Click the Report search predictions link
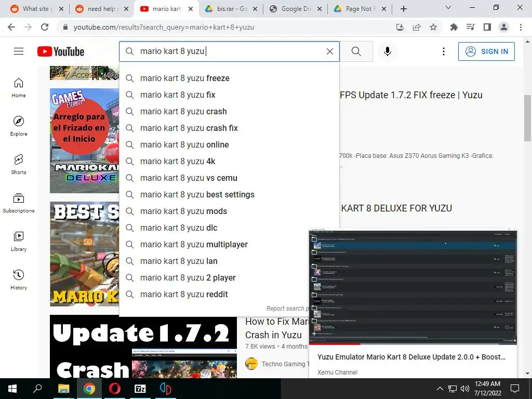 pyautogui.click(x=287, y=309)
